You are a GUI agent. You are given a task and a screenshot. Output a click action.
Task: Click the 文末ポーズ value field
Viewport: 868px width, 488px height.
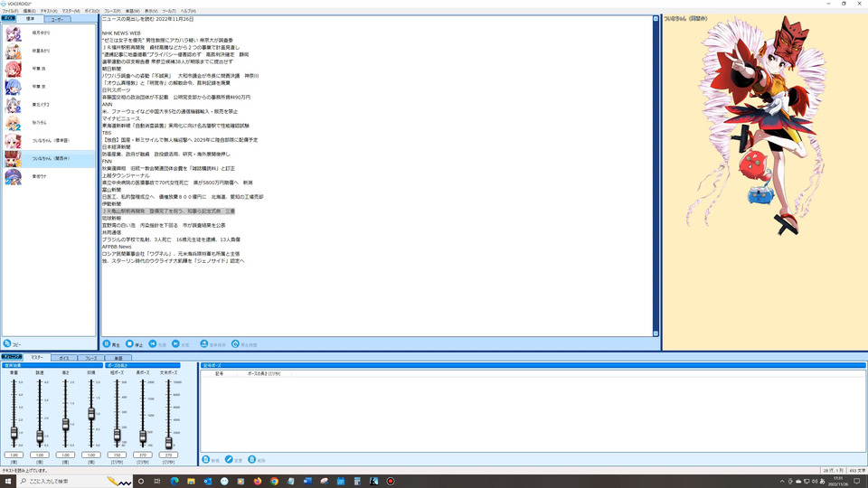point(168,455)
